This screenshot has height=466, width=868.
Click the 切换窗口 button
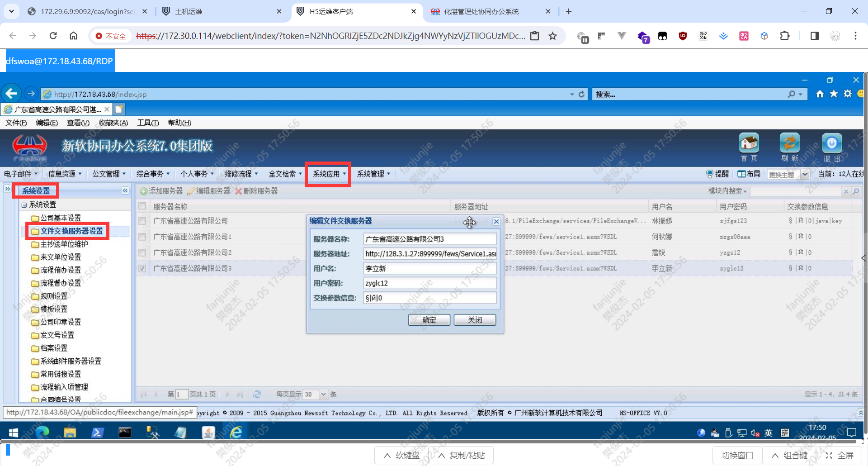[737, 455]
